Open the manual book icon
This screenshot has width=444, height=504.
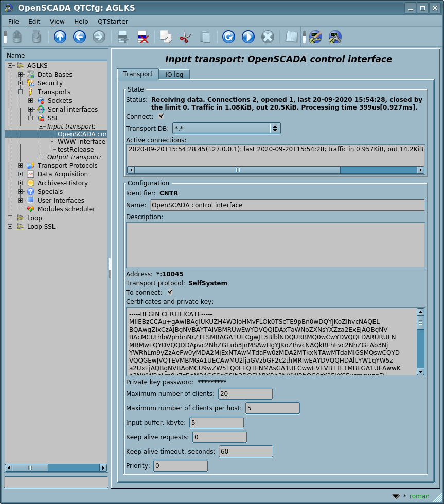[292, 37]
